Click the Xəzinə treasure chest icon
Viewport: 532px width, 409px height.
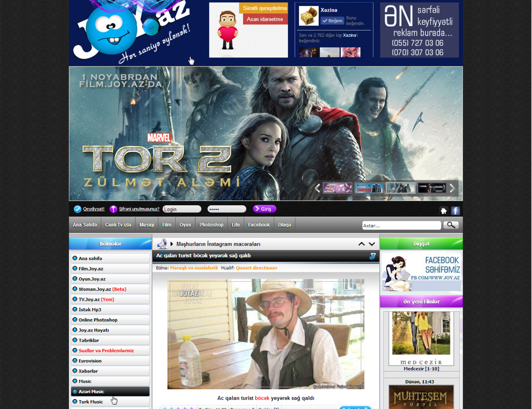(x=309, y=16)
